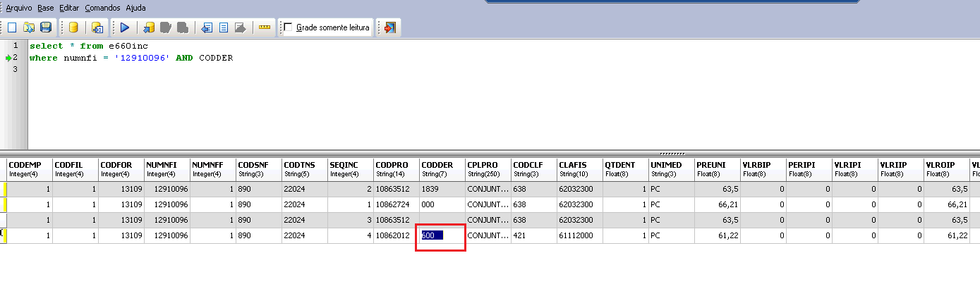The width and height of the screenshot is (980, 296).
Task: Open the Ajuda menu
Action: point(136,8)
